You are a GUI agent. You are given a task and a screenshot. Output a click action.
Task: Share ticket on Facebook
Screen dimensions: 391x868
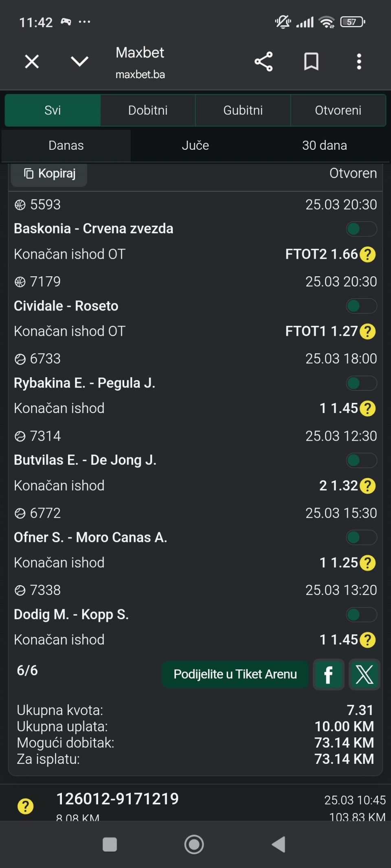click(328, 674)
